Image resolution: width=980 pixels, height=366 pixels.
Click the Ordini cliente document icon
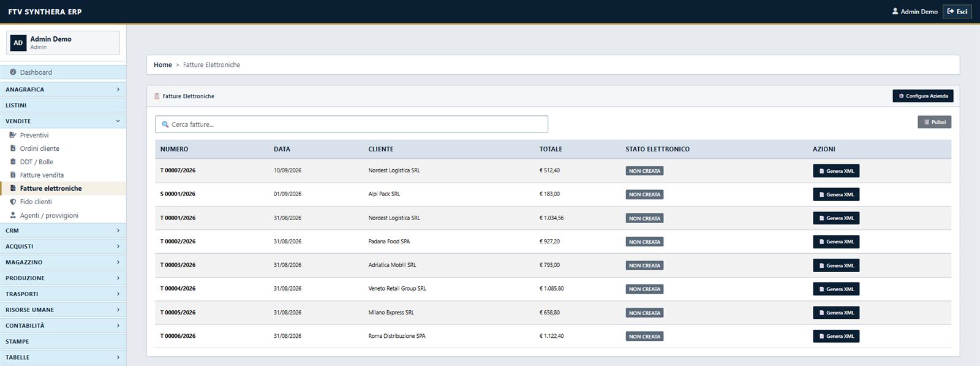coord(13,148)
